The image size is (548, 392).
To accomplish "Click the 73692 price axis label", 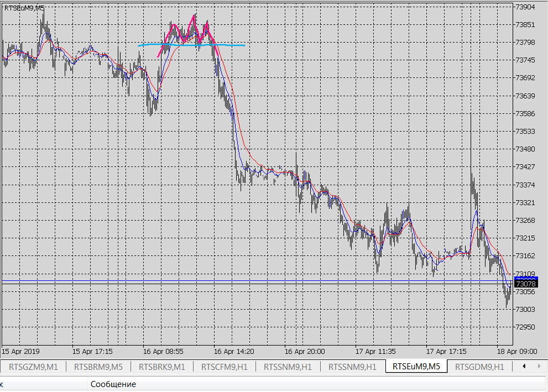I will point(525,78).
